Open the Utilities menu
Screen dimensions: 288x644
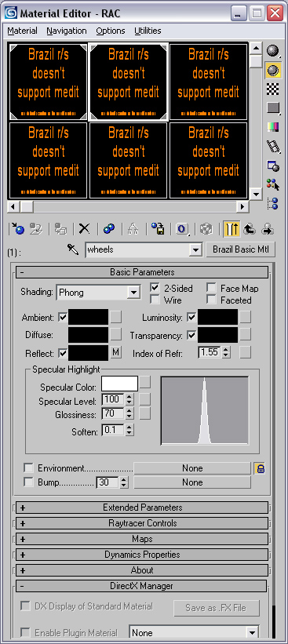tap(148, 31)
